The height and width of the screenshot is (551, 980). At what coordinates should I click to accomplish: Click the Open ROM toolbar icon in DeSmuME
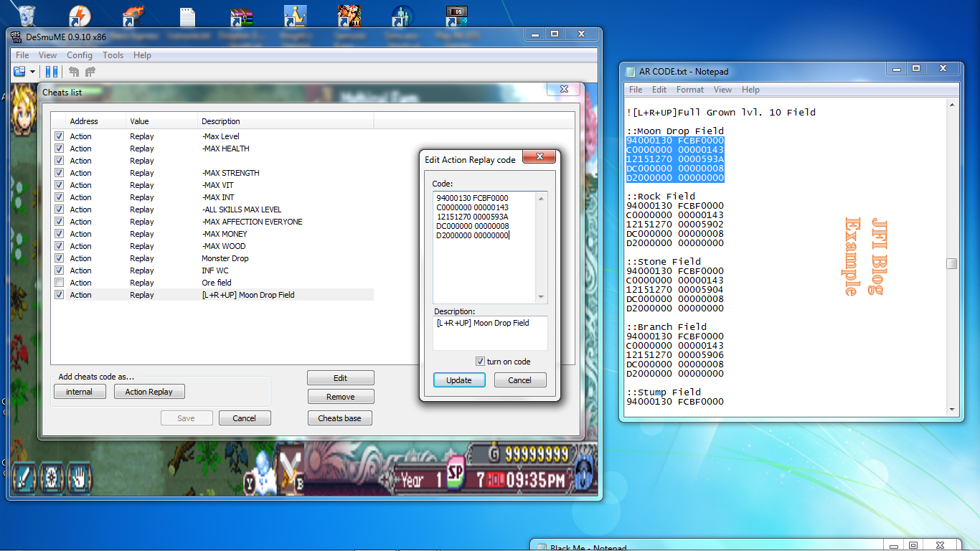pyautogui.click(x=19, y=72)
